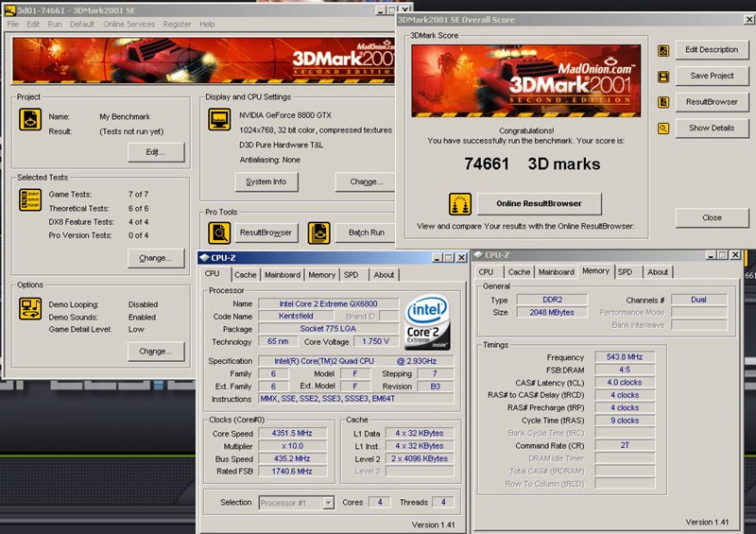756x534 pixels.
Task: Select CPU tab in right CPU-Z window
Action: pyautogui.click(x=486, y=272)
